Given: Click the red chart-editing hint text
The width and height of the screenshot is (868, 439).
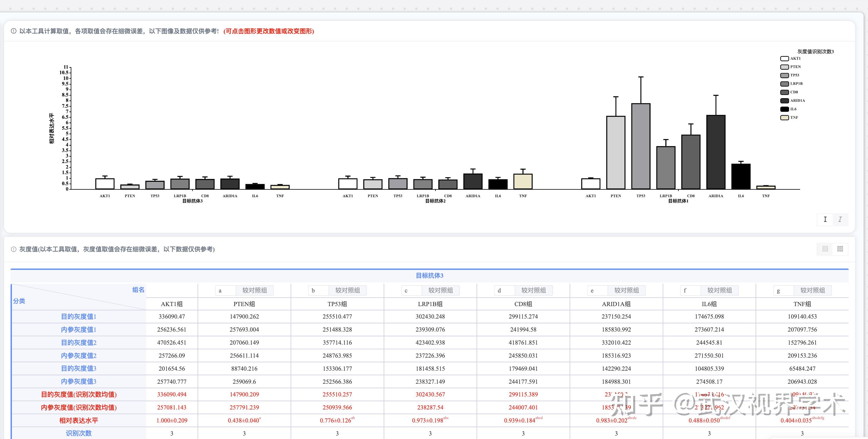Looking at the screenshot, I should [x=268, y=31].
